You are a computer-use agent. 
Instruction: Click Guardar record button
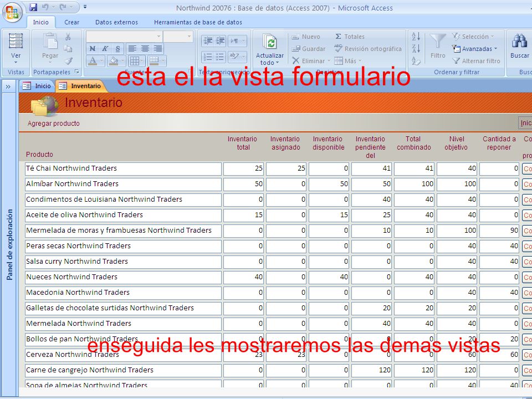(x=309, y=49)
